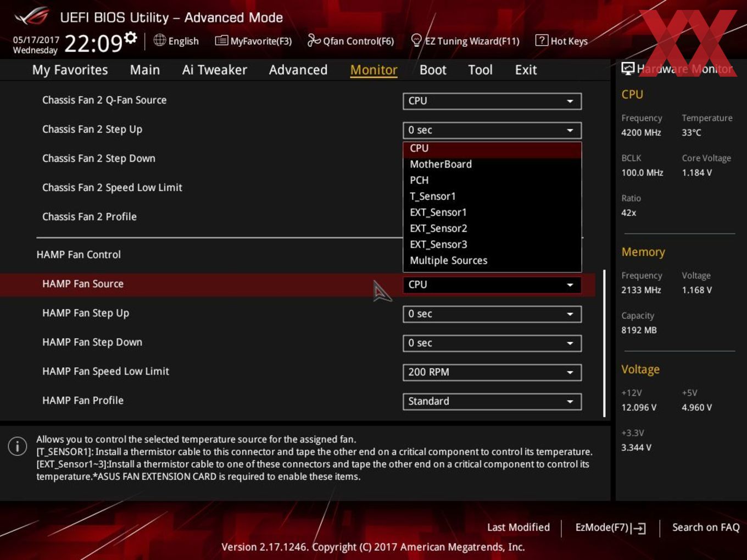Launch EZ Tuning Wizard(F11)
Image resolution: width=747 pixels, height=560 pixels.
pos(465,41)
